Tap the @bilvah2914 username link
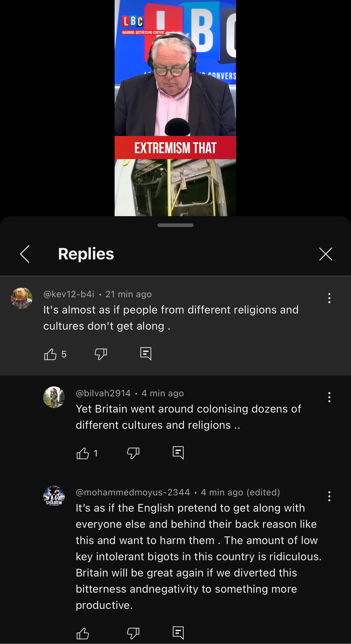The width and height of the screenshot is (351, 644). click(x=103, y=393)
